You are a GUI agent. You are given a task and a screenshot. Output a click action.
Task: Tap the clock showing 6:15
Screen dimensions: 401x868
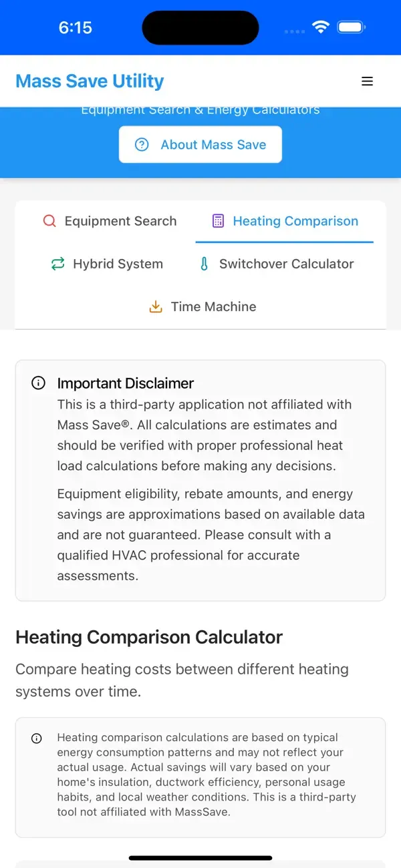click(x=76, y=27)
